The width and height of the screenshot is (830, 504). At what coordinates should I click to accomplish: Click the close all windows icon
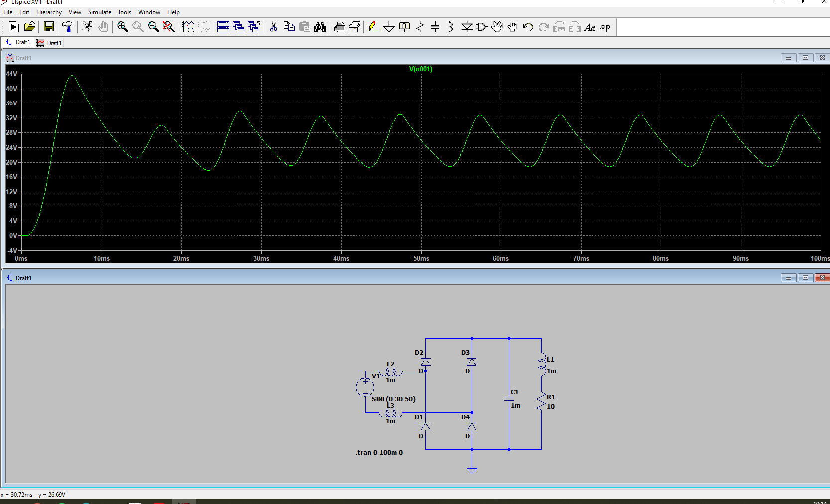point(254,27)
